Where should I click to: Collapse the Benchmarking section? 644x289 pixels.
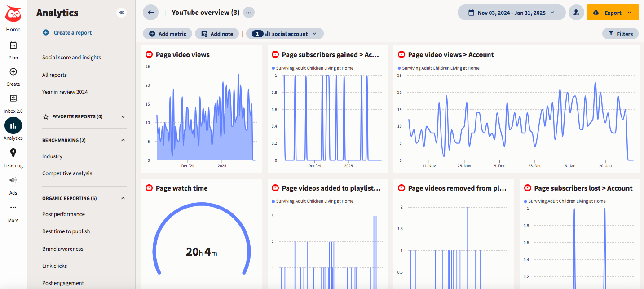pyautogui.click(x=122, y=140)
